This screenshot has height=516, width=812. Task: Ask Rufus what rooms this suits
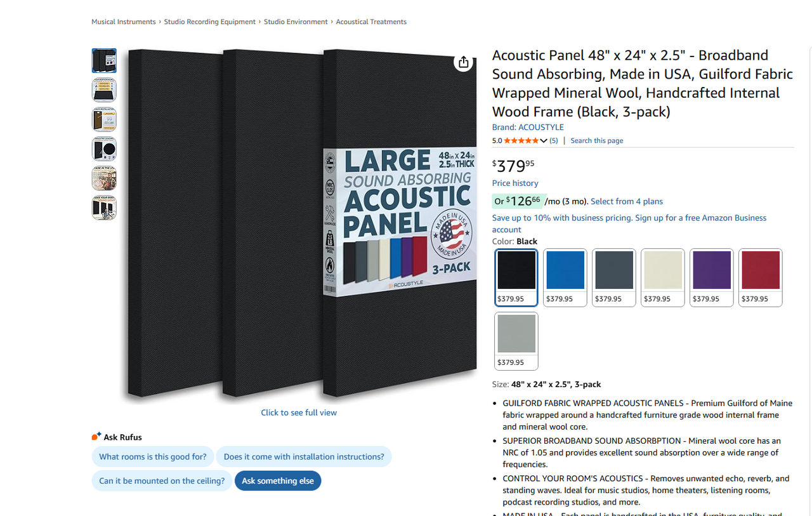click(x=153, y=456)
